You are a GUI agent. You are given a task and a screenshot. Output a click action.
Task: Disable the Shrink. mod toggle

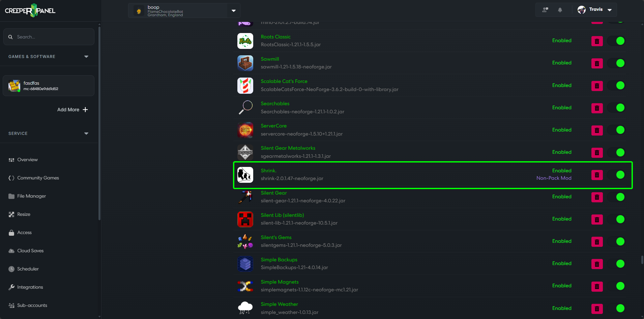pyautogui.click(x=616, y=175)
